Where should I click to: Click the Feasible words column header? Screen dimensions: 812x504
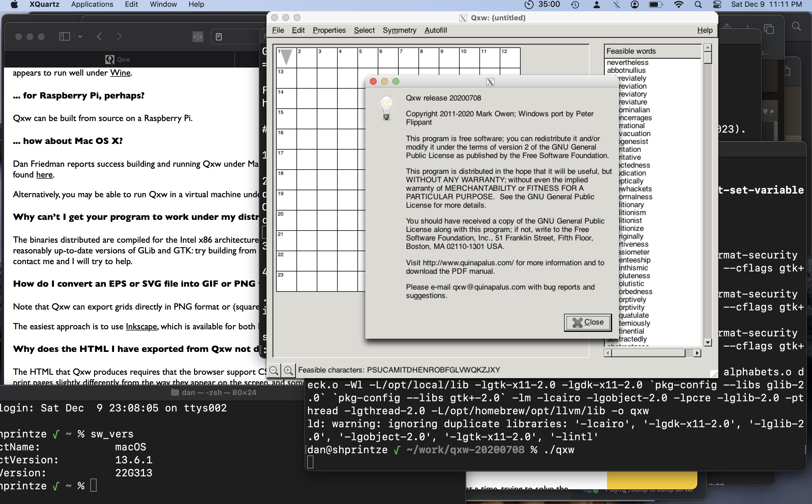[652, 51]
